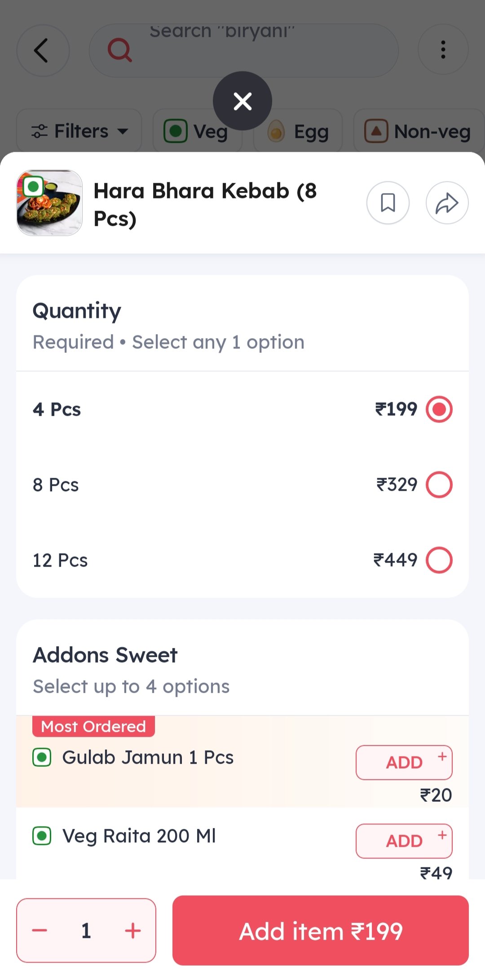Viewport: 485px width, 980px height.
Task: Tap the minus quantity icon
Action: [40, 930]
